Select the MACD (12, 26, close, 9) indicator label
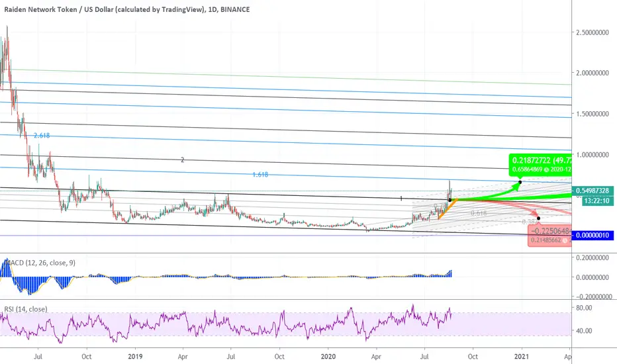 coord(40,263)
